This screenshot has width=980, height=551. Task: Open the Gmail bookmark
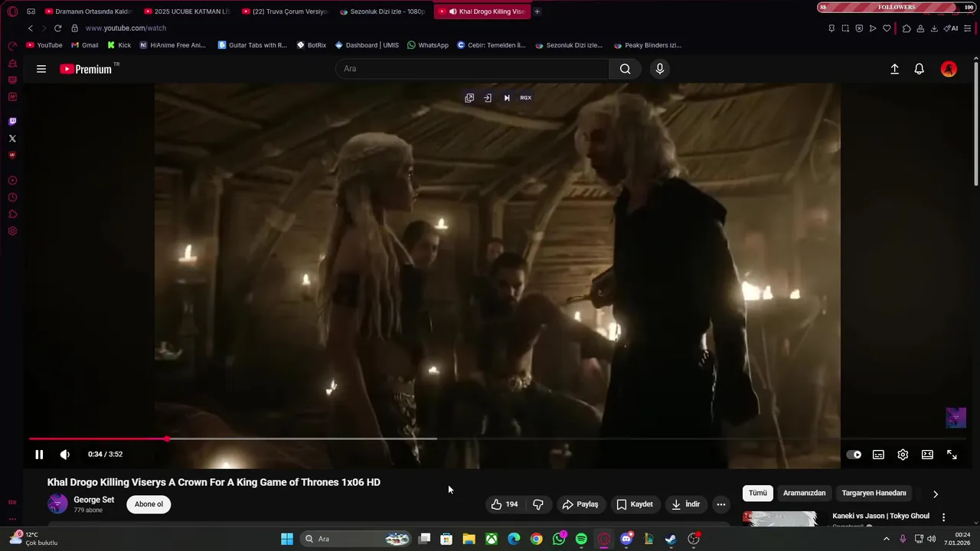84,45
